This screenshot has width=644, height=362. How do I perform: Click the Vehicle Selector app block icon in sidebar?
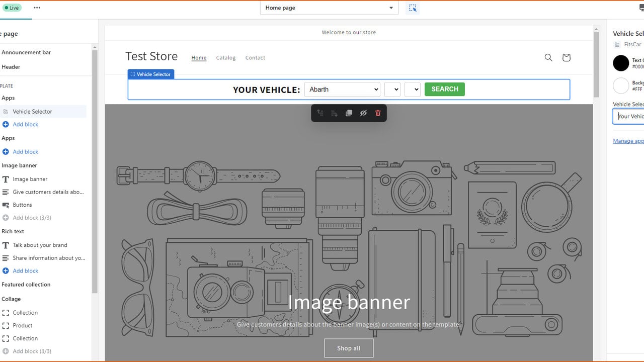pos(6,112)
